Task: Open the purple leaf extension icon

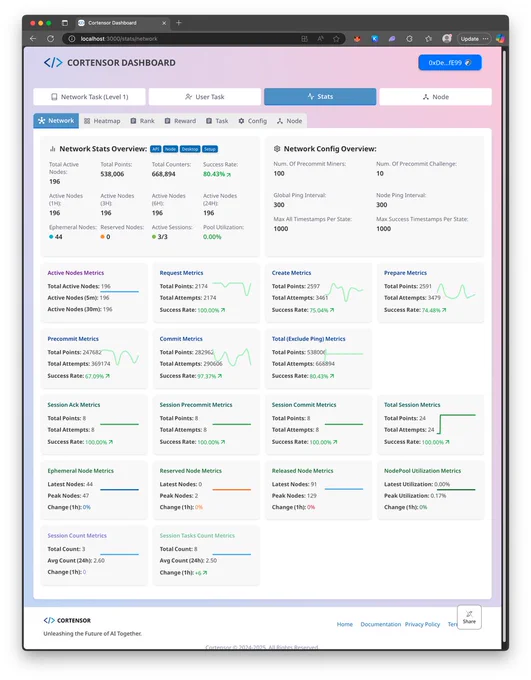Action: [x=392, y=39]
